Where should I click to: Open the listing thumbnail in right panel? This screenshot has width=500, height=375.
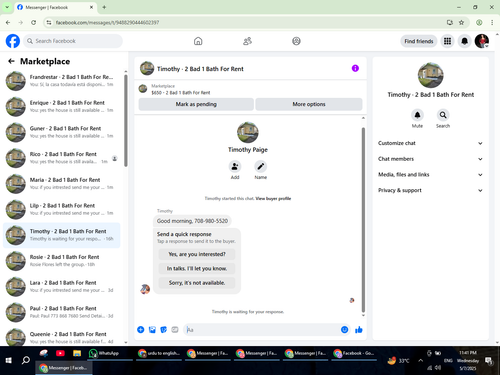(430, 75)
